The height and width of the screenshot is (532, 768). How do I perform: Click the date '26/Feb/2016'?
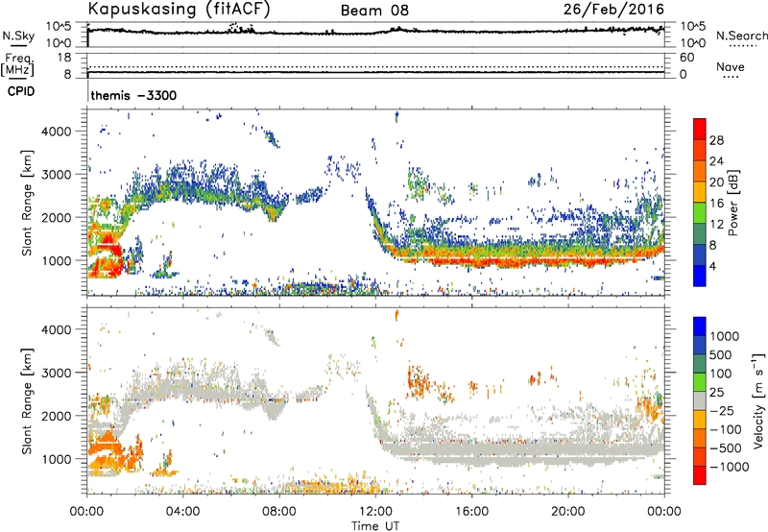(613, 9)
